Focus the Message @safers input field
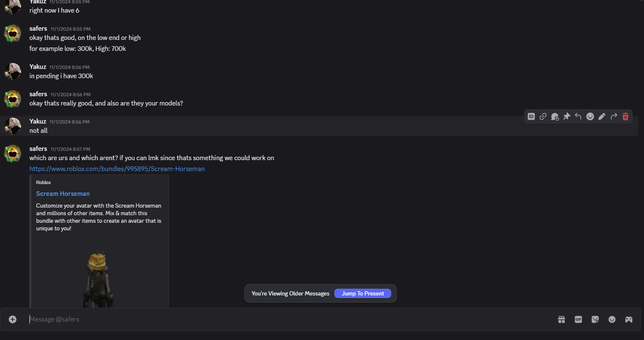This screenshot has height=340, width=644. [x=252, y=319]
